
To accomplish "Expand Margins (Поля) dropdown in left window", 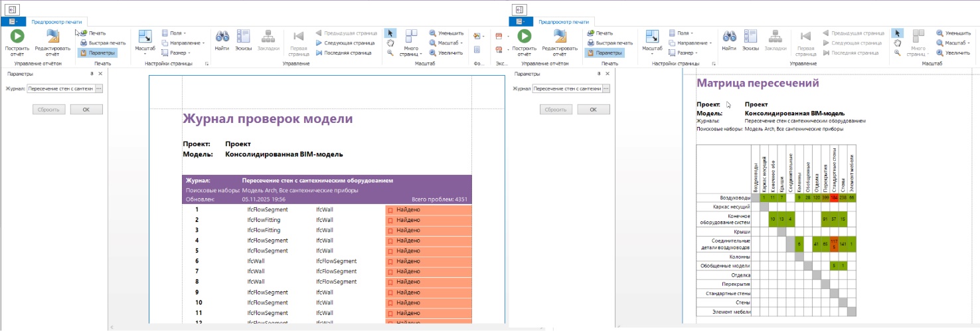I will (x=175, y=33).
